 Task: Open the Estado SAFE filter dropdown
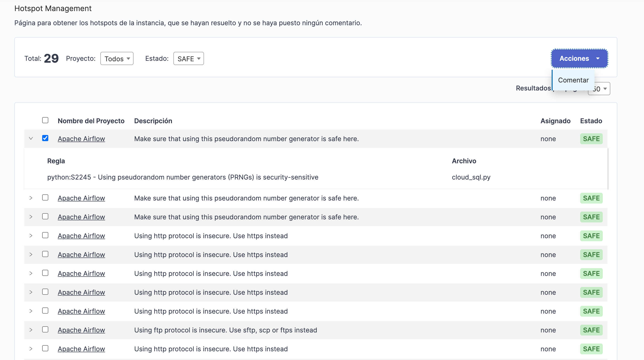coord(188,58)
